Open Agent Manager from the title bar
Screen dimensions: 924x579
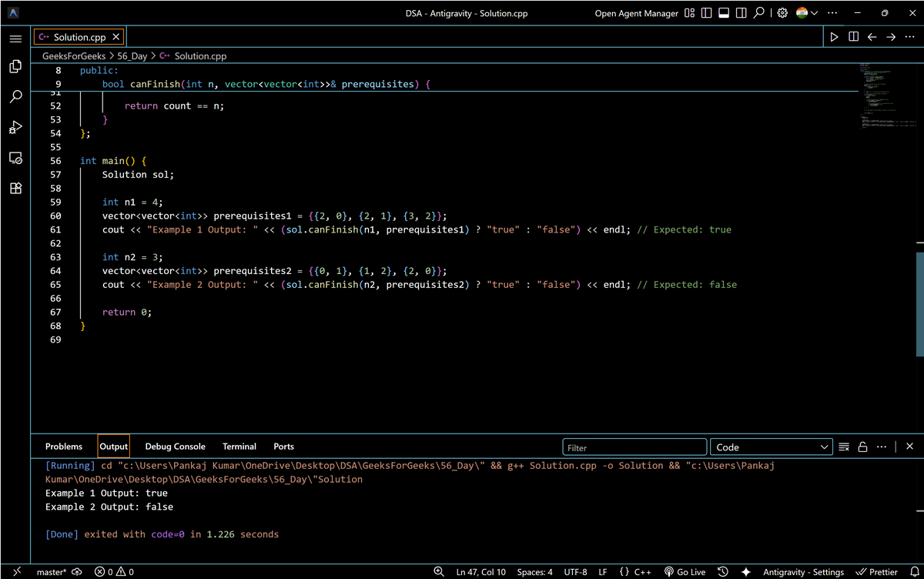[637, 13]
